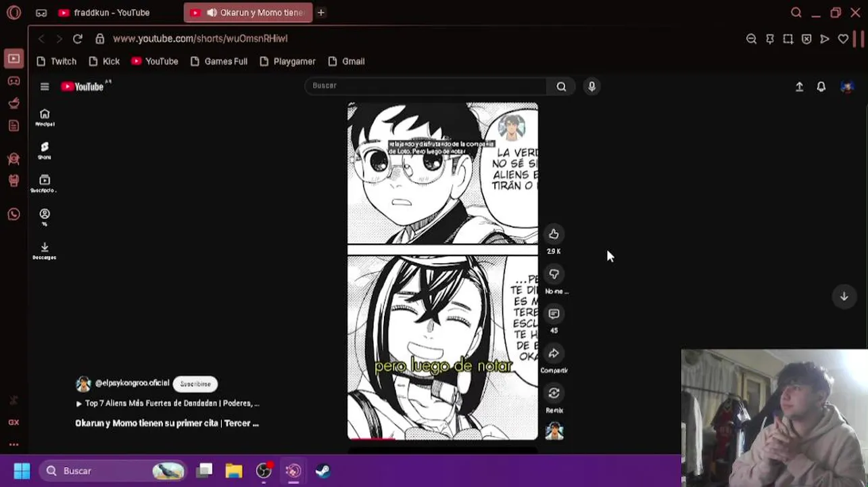This screenshot has height=487, width=868.
Task: Open YouTube notifications bell
Action: click(821, 87)
